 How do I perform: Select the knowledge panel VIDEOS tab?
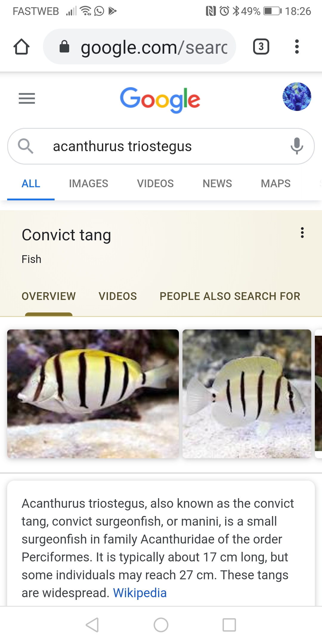point(118,296)
